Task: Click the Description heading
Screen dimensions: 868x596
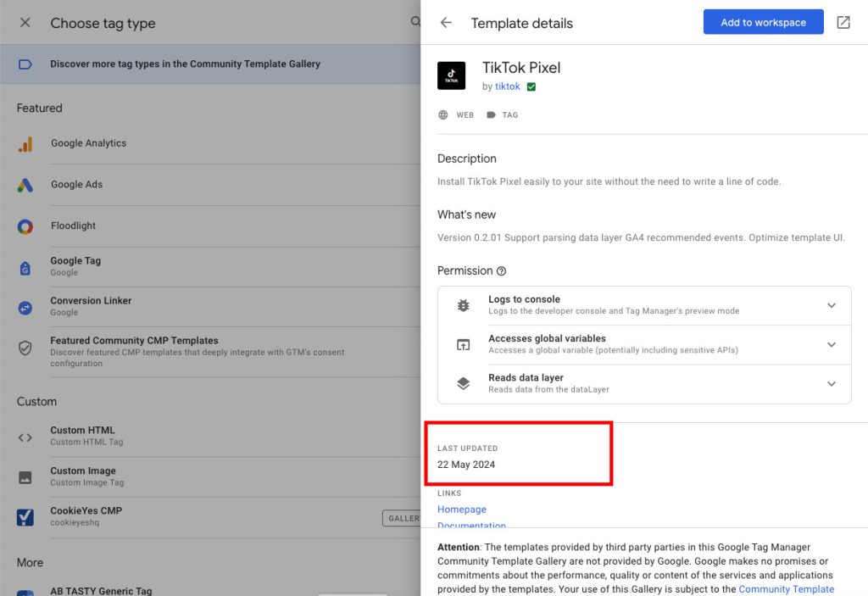Action: coord(467,159)
